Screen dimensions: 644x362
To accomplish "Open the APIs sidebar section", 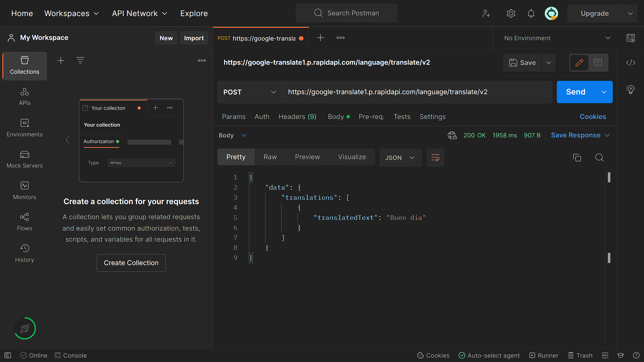I will coord(24,97).
